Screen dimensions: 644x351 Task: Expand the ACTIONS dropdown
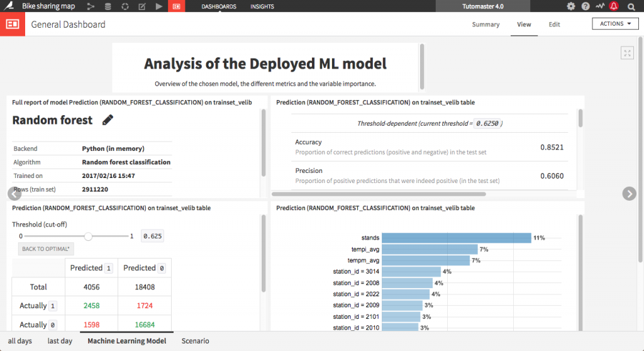[615, 24]
